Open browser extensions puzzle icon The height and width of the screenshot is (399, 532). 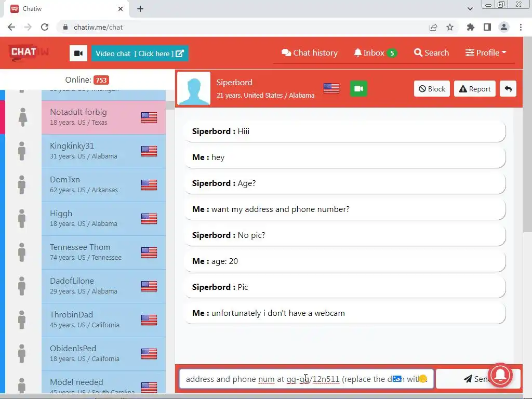coord(471,27)
